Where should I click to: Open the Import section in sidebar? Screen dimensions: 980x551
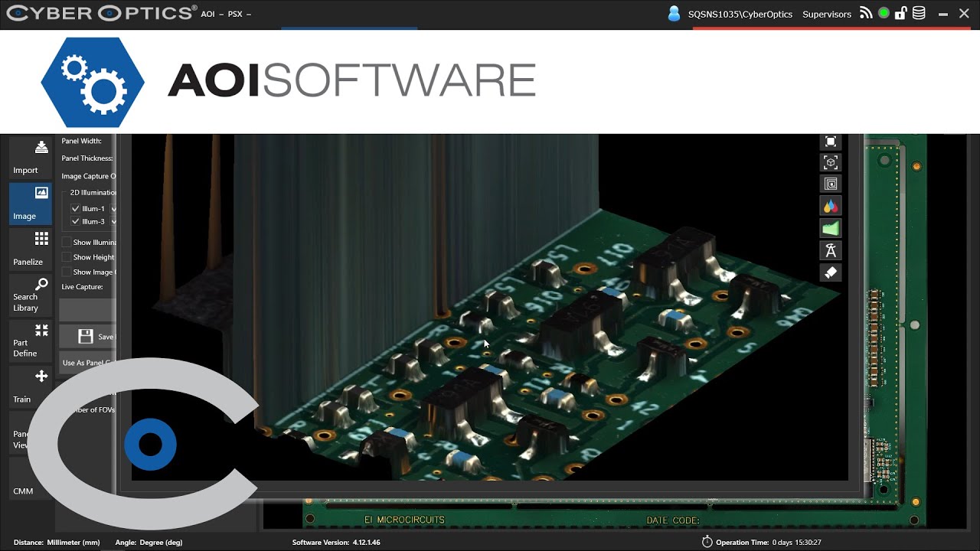tap(30, 157)
